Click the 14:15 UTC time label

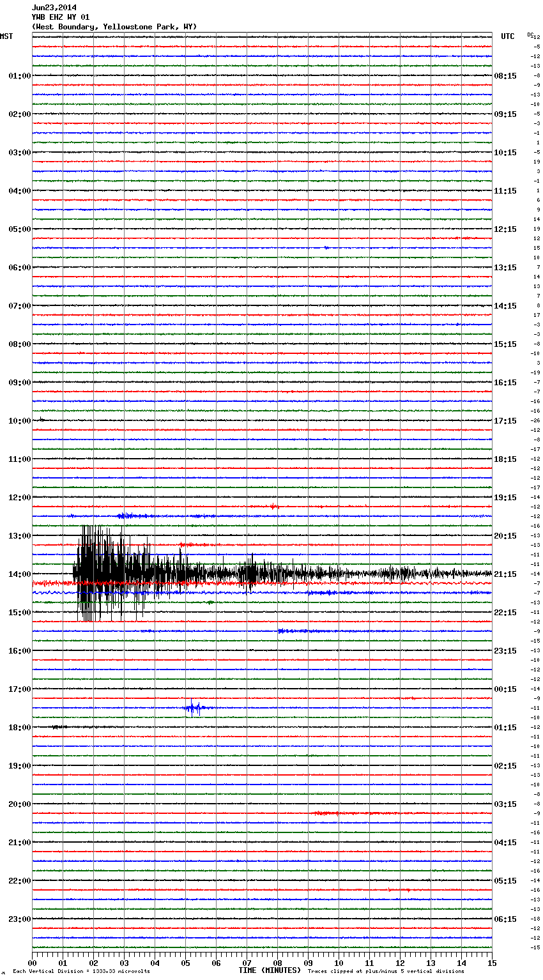(505, 306)
